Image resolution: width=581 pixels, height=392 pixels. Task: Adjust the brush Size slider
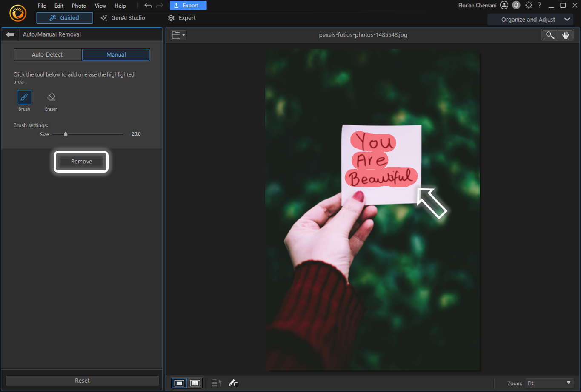pos(66,134)
